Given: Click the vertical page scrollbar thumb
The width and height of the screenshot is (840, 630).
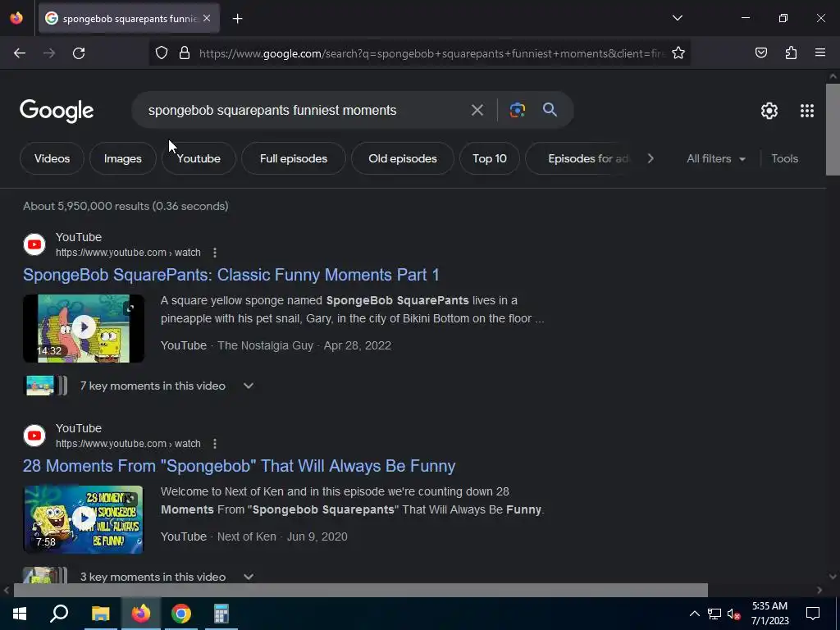Looking at the screenshot, I should click(x=833, y=129).
